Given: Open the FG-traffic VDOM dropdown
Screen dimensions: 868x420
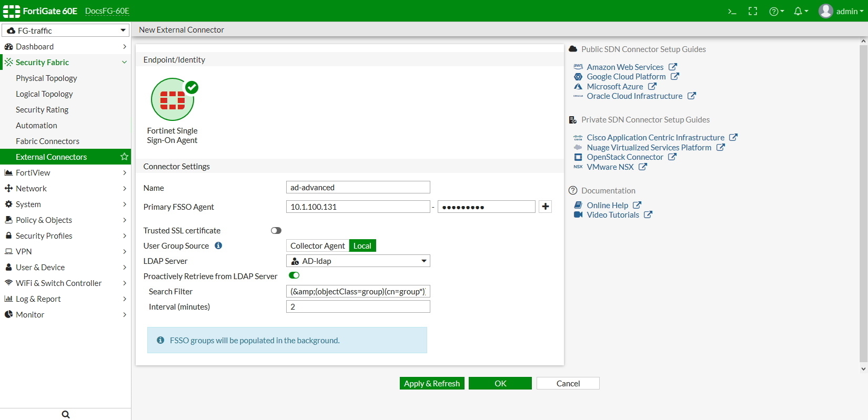Looking at the screenshot, I should 66,30.
